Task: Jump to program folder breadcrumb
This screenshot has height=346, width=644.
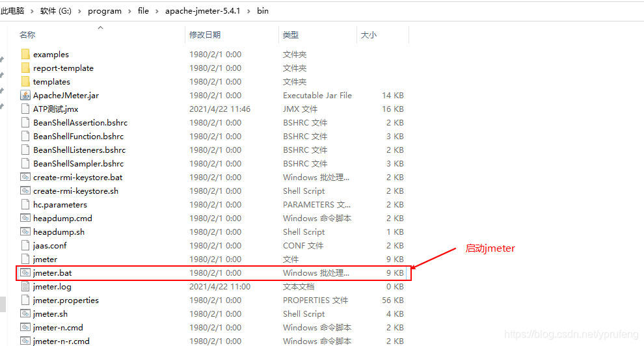Action: click(104, 11)
